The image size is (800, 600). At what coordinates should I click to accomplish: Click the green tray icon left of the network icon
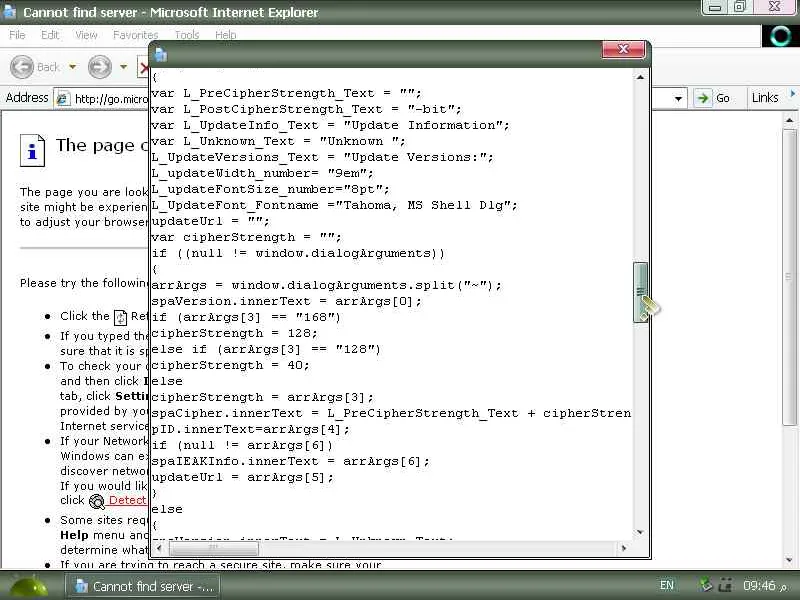[706, 585]
